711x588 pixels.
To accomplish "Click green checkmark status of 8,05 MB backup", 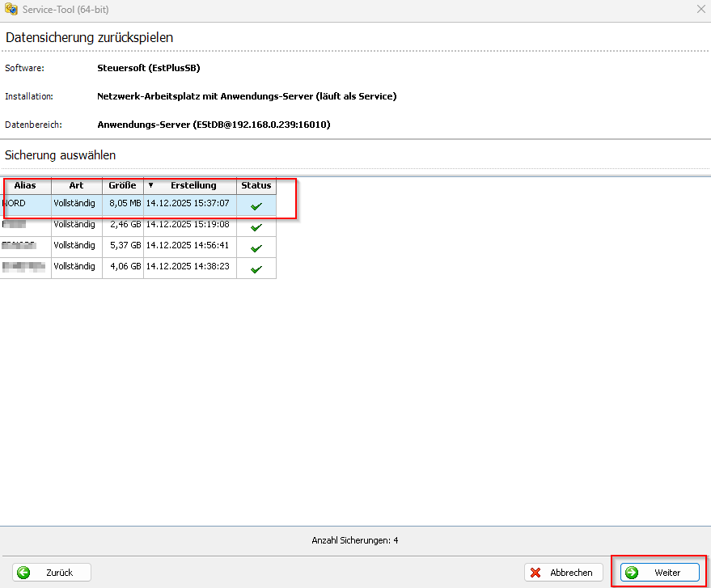I will 256,206.
